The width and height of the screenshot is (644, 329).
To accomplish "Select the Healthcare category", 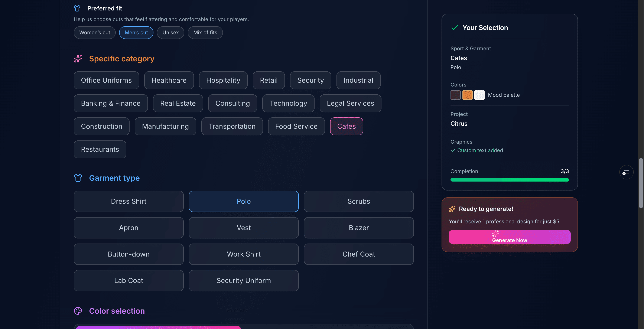I will (169, 80).
